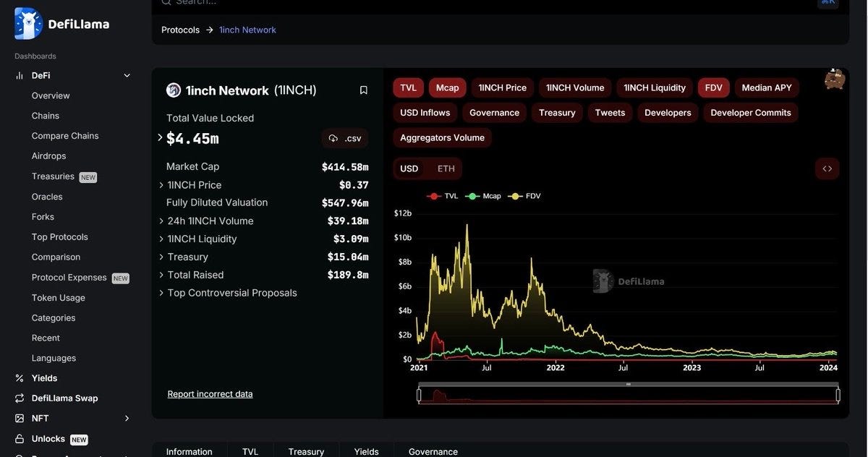Screen dimensions: 868x457
Task: Click the llama avatar beside the chart
Action: point(835,80)
